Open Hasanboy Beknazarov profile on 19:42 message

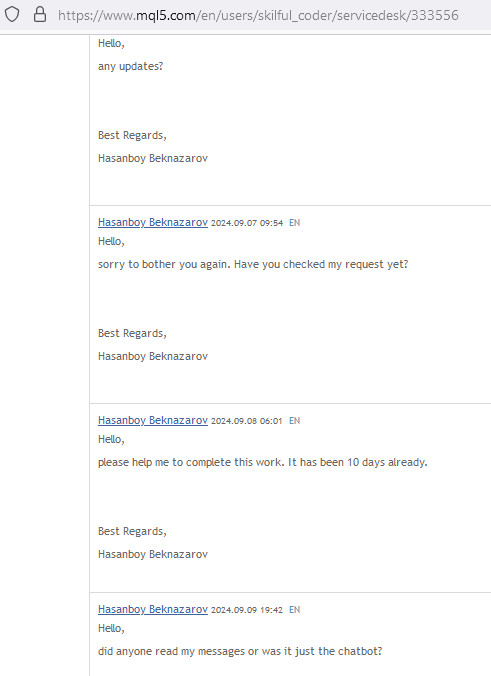point(153,609)
